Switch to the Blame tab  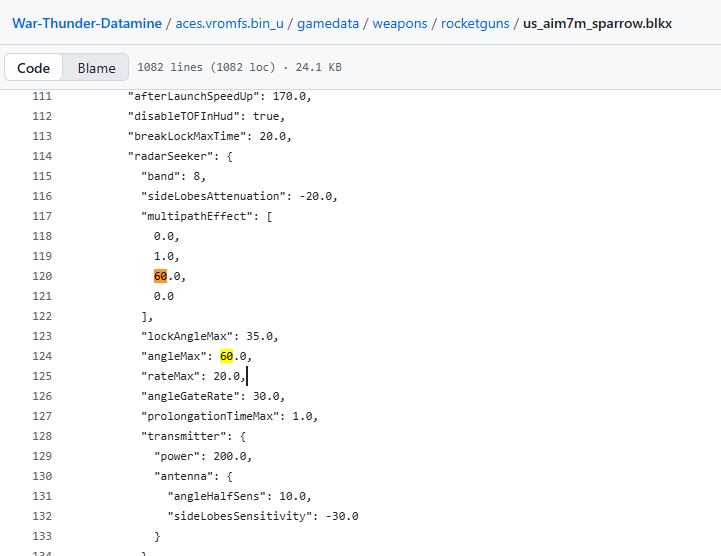click(96, 68)
